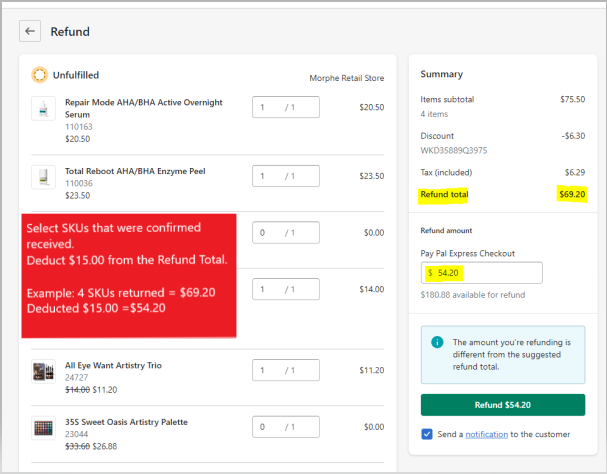This screenshot has width=607, height=474.
Task: Edit quantity field for All Eye Want Artistry Trio
Action: 286,370
